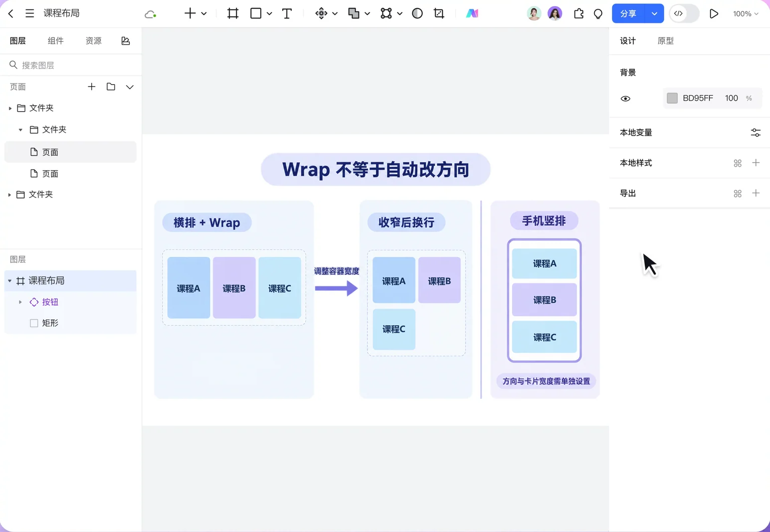The height and width of the screenshot is (532, 770).
Task: Open the image panel icon beside 资源
Action: tap(125, 41)
